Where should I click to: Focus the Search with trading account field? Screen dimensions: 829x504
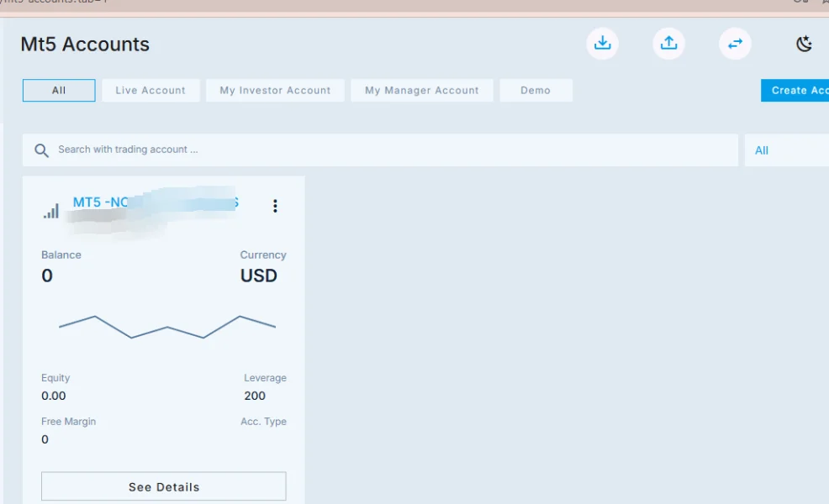[x=380, y=150]
